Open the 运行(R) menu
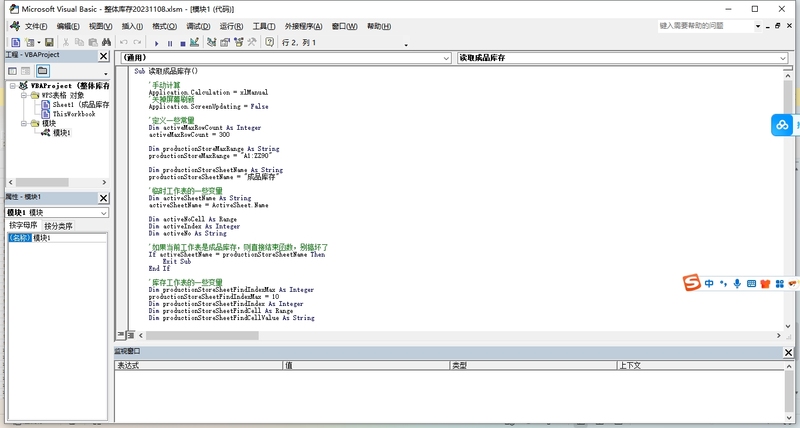The image size is (800, 428). 231,26
